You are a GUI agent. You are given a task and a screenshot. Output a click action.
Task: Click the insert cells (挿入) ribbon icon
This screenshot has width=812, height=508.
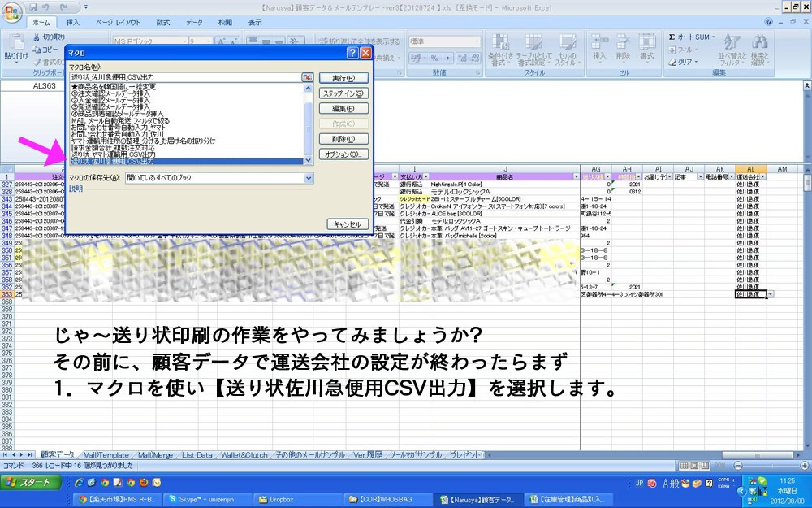(599, 42)
